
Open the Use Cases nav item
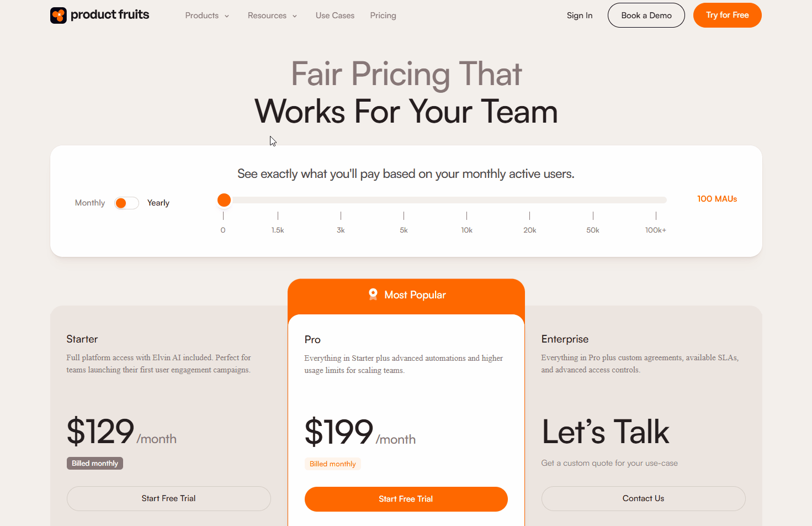tap(335, 15)
